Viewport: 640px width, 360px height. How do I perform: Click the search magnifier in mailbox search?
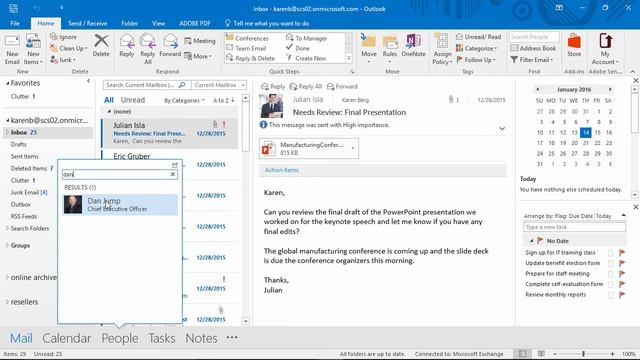[182, 85]
